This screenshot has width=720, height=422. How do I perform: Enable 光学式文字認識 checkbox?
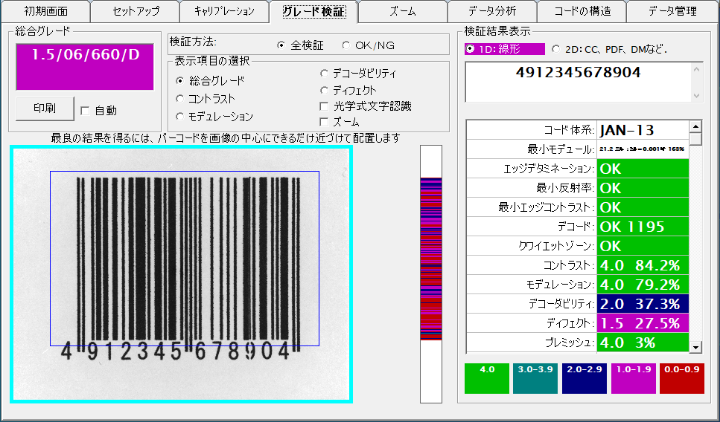pyautogui.click(x=324, y=107)
